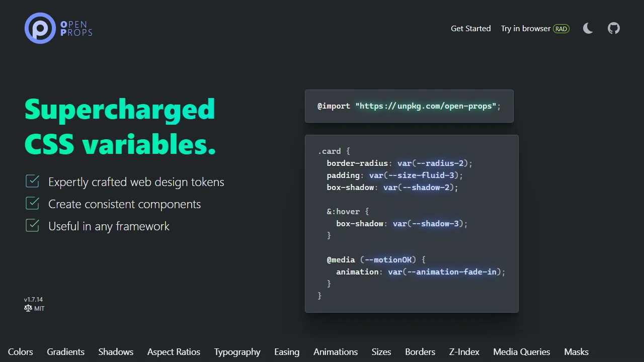Click the MIT license scale icon
The image size is (644, 362).
[28, 308]
